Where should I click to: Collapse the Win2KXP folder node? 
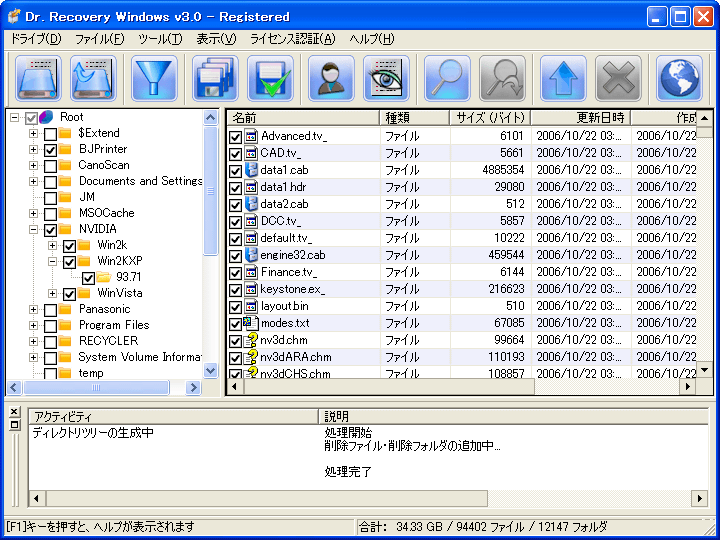point(52,261)
